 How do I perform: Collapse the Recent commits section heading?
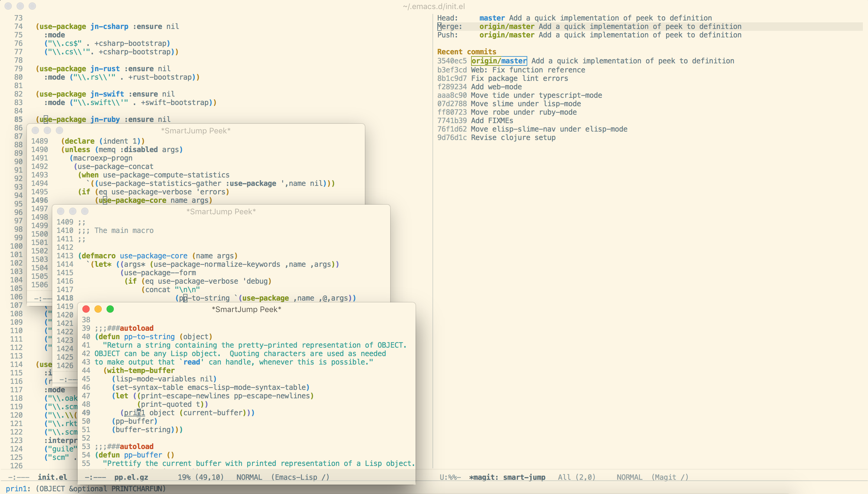tap(466, 52)
